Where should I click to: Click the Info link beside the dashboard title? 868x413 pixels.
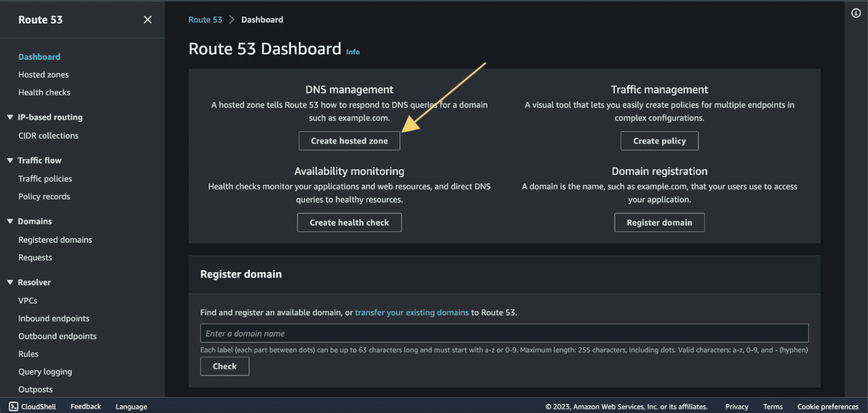click(x=353, y=51)
